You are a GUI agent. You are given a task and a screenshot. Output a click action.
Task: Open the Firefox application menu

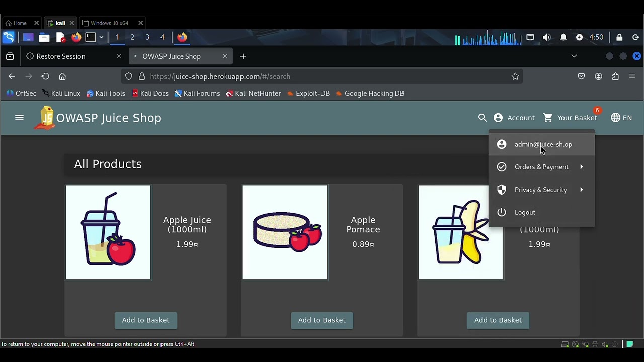tap(632, 76)
